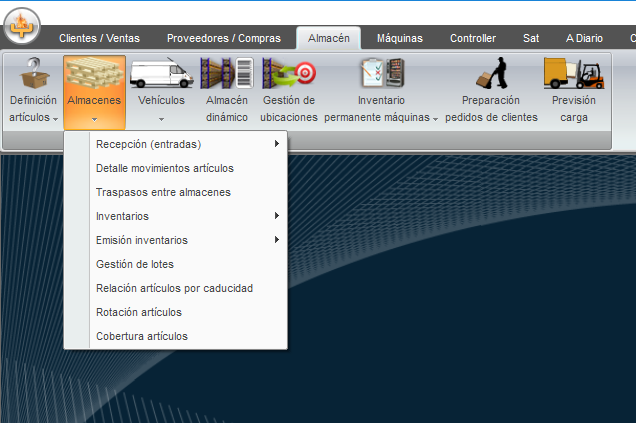Click the Almacén dinámico label

[x=227, y=109]
